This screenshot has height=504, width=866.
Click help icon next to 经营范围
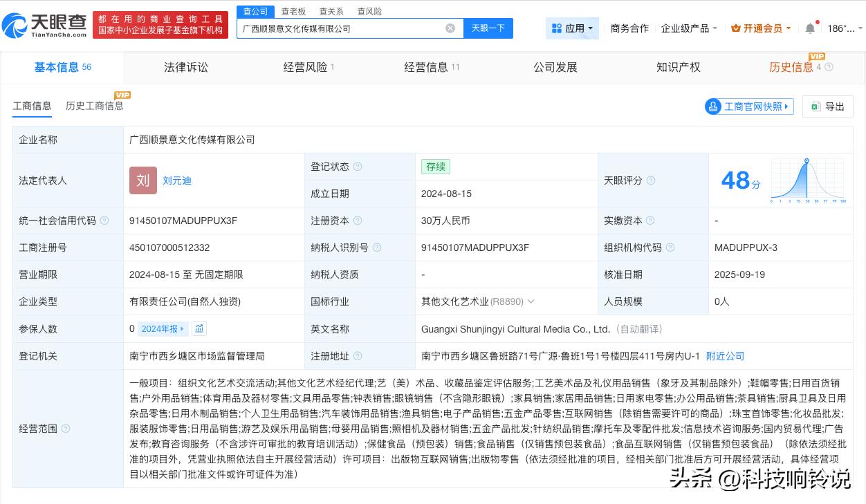[x=66, y=429]
